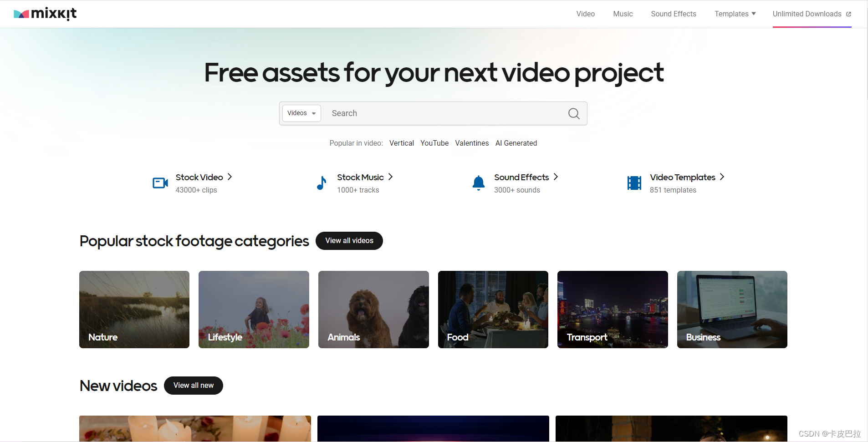Open the Sound Effects nav item
The height and width of the screenshot is (442, 868).
pyautogui.click(x=674, y=14)
